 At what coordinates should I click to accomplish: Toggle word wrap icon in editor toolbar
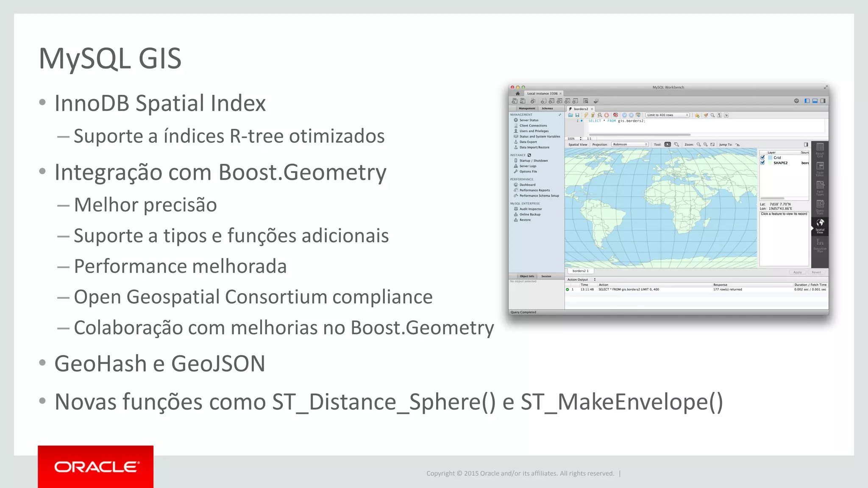coord(726,115)
